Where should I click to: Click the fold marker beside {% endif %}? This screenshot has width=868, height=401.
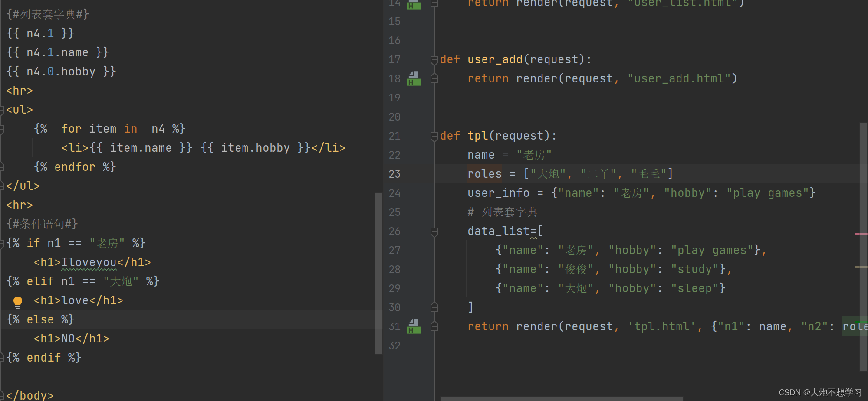tap(2, 358)
